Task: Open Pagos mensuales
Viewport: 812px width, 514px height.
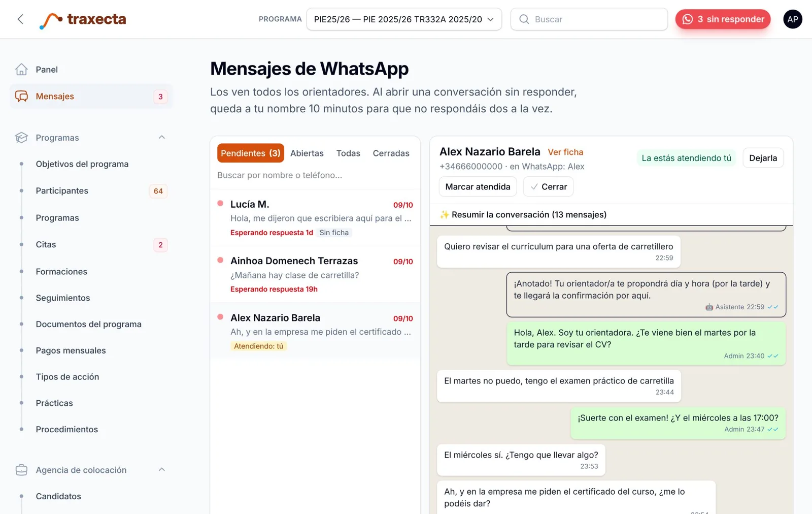Action: tap(71, 350)
